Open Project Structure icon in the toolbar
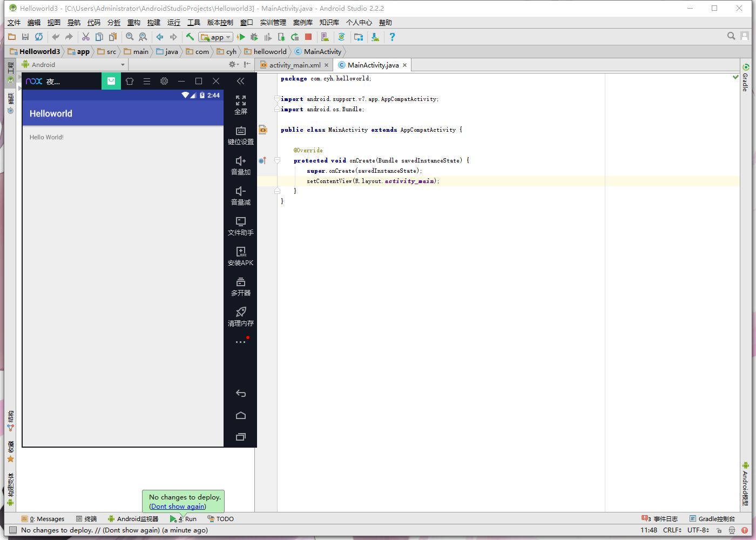This screenshot has height=540, width=756. 358,37
